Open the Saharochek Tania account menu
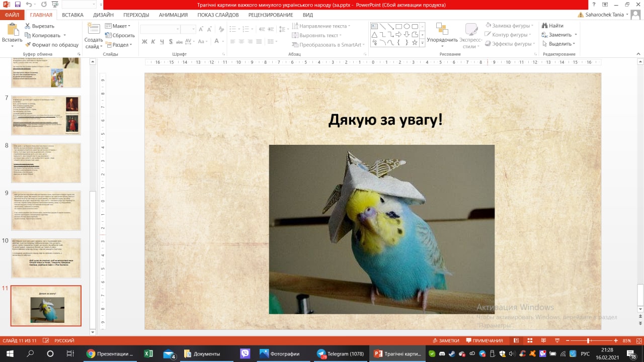Image resolution: width=644 pixels, height=362 pixels. 607,15
